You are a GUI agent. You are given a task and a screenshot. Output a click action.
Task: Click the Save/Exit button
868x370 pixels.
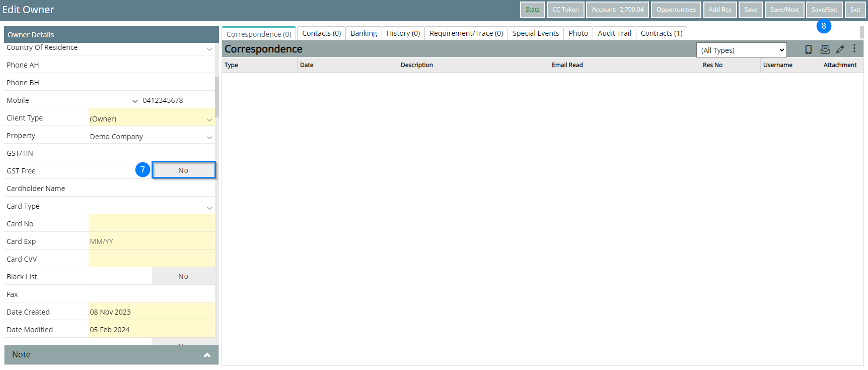point(824,10)
